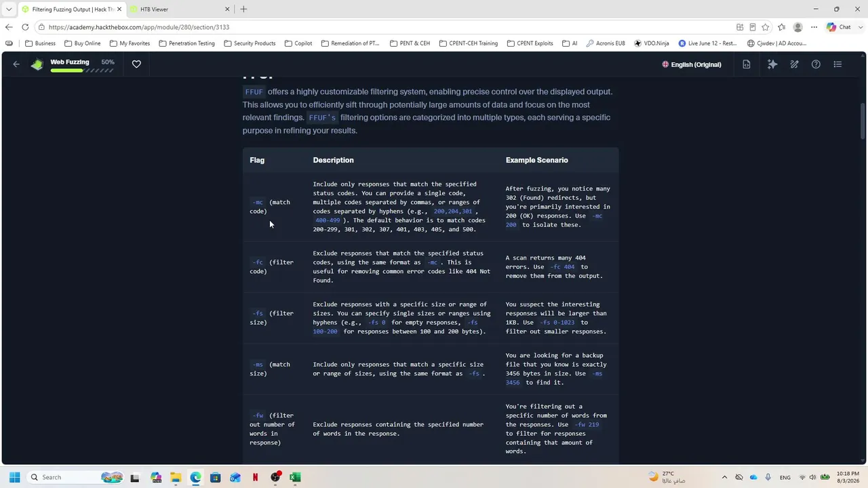Open the bookmarks bar folder icon at far left
This screenshot has height=488, width=868.
point(8,43)
